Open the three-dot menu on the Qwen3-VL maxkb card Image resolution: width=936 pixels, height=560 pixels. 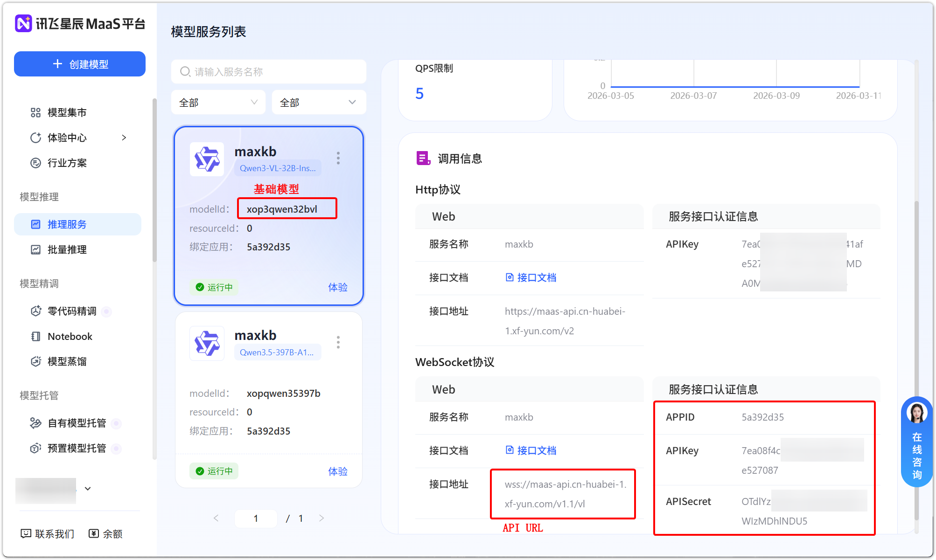(x=338, y=159)
